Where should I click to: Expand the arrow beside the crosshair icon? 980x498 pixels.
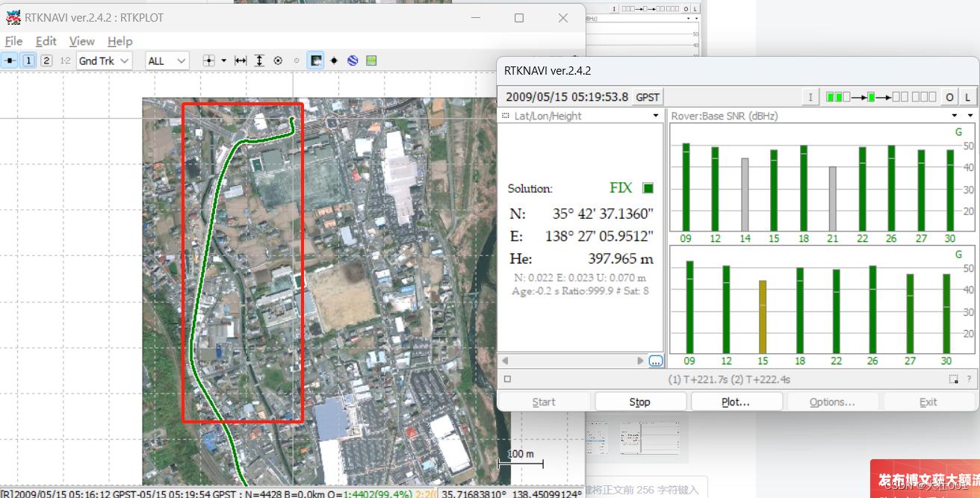click(x=224, y=60)
